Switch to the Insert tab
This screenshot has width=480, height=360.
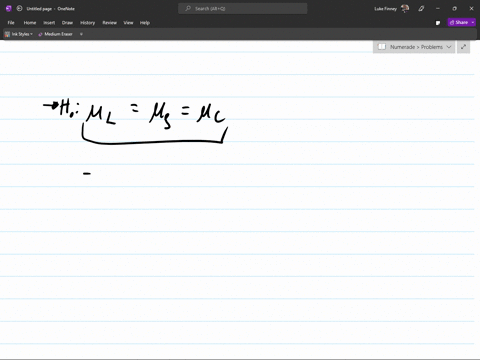coord(49,23)
